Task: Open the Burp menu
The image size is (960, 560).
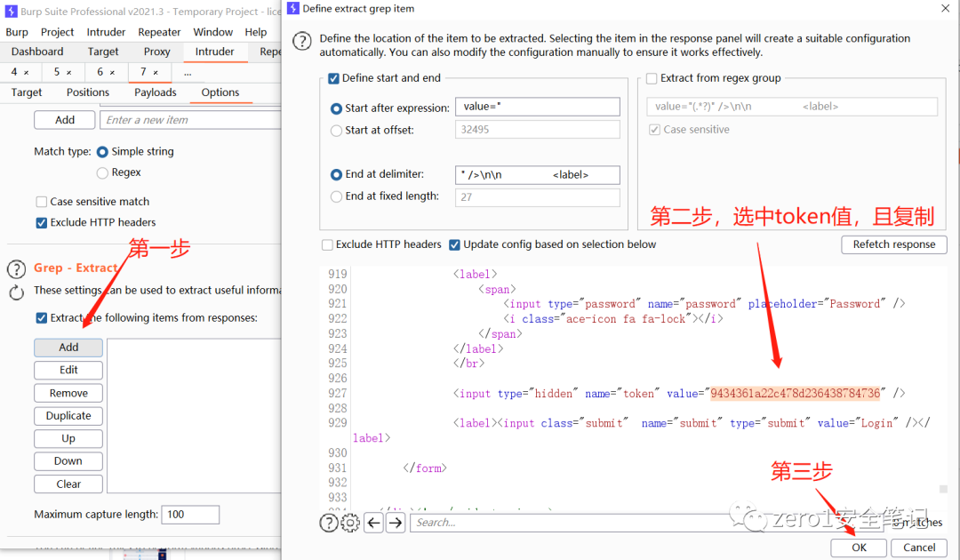Action: pyautogui.click(x=17, y=32)
